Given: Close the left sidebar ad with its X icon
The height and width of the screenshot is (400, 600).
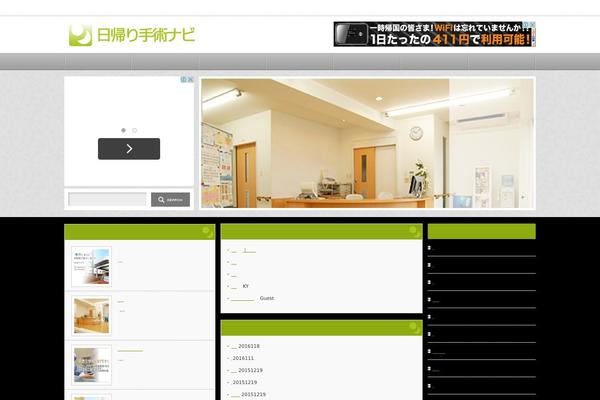Looking at the screenshot, I should [190, 79].
